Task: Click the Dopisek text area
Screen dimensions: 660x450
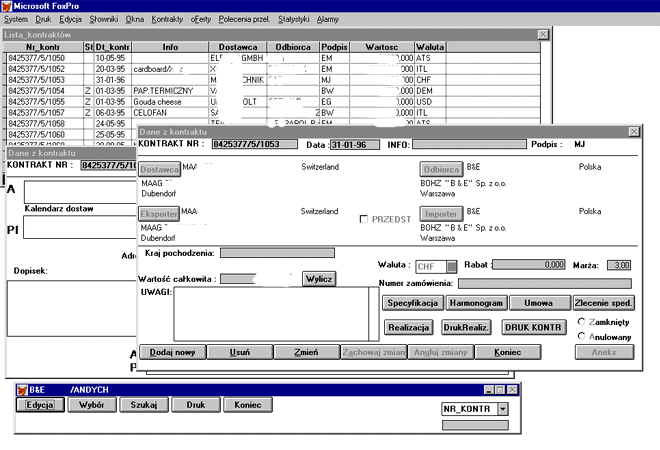Action: (72, 309)
